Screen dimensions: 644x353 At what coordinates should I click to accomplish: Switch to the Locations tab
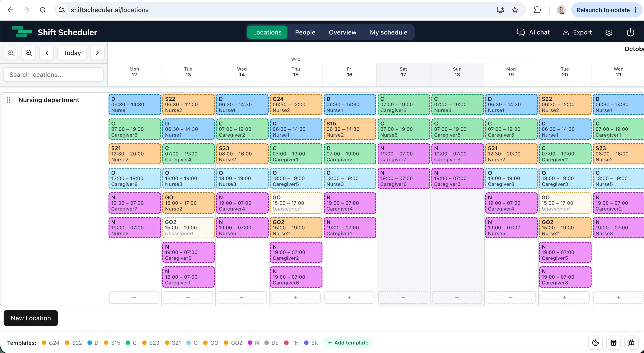click(x=267, y=32)
